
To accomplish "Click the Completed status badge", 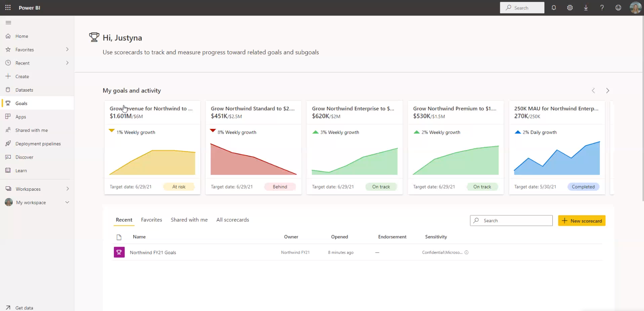I will pos(583,187).
